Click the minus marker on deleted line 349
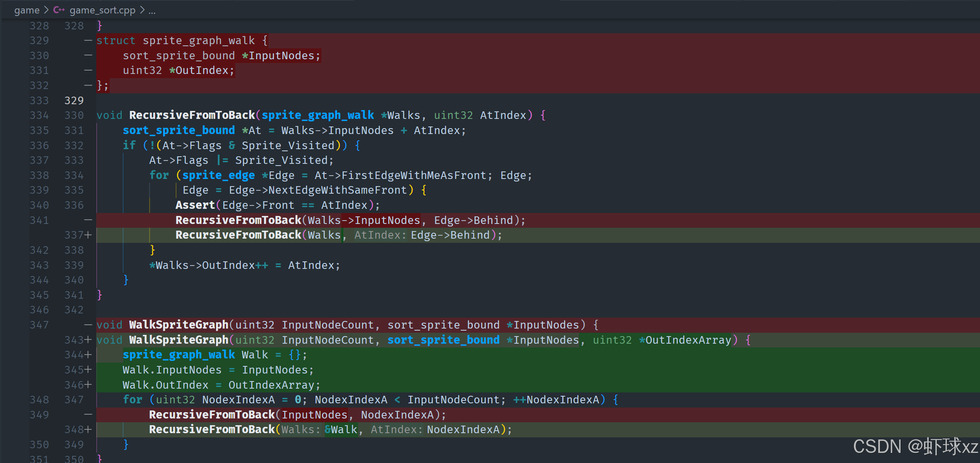Screen dimensions: 980x463 pyautogui.click(x=88, y=415)
